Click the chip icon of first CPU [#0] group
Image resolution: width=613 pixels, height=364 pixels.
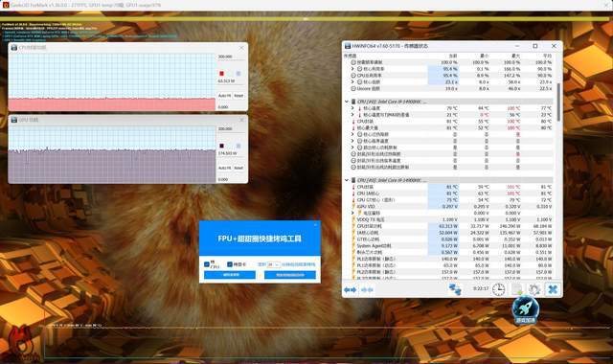click(353, 102)
